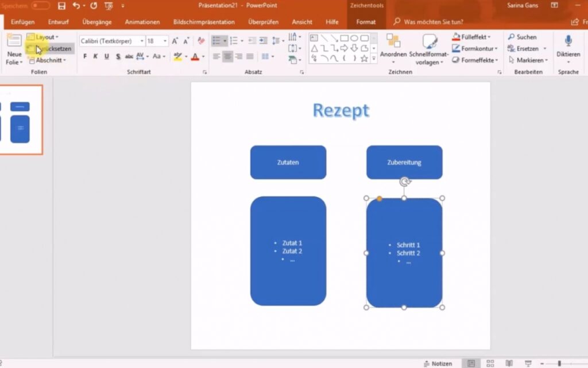Open the Formkontur dropdown

tap(475, 48)
